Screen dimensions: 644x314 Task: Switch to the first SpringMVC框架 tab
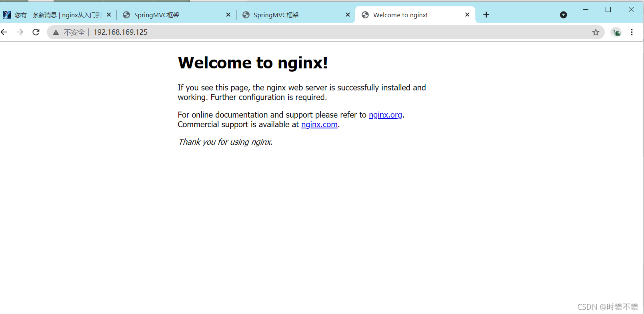coord(176,15)
